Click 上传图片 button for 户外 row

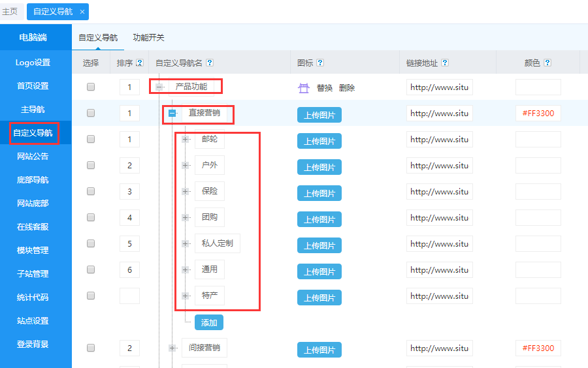[319, 167]
